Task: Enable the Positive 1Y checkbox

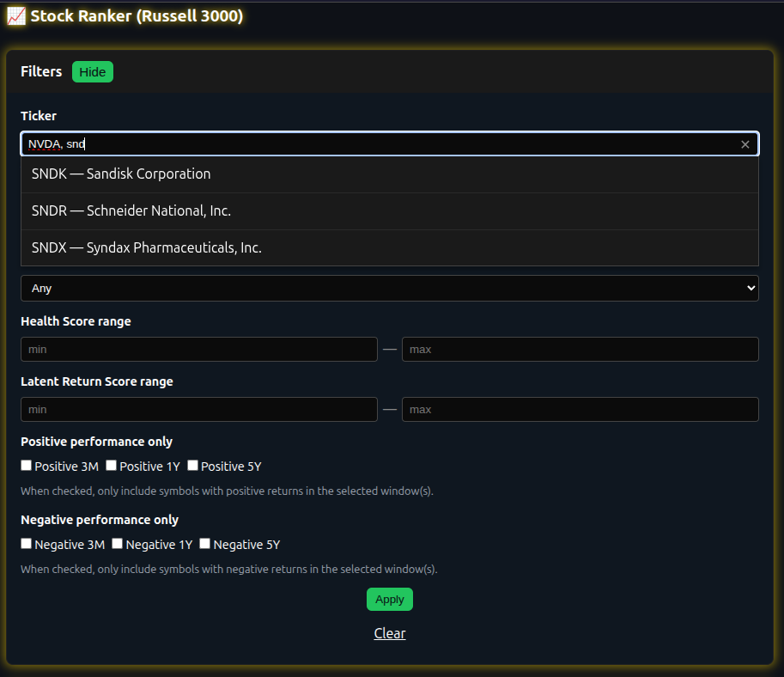Action: (111, 465)
